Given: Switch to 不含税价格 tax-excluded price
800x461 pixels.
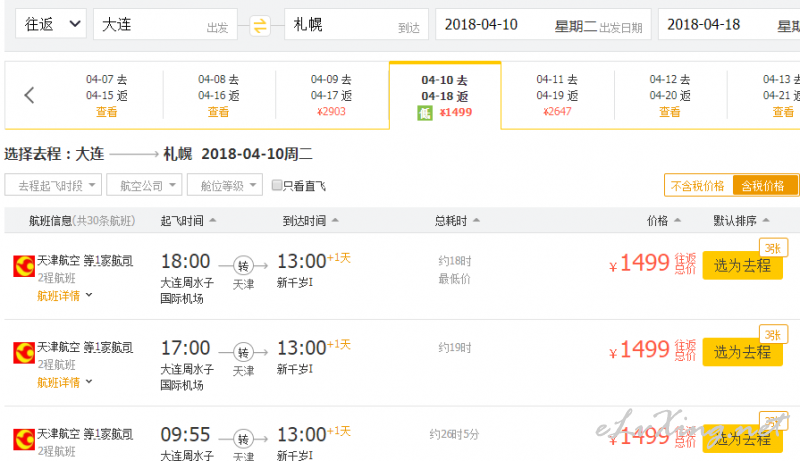Looking at the screenshot, I should click(x=697, y=186).
